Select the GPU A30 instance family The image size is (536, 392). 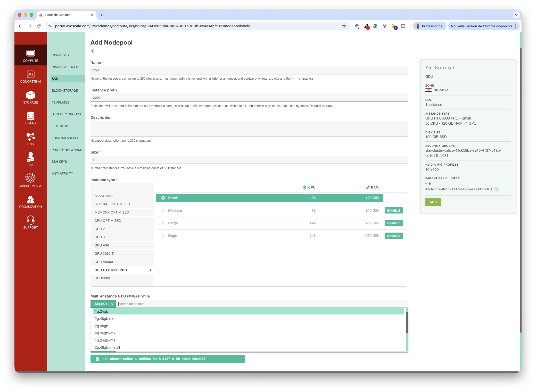click(122, 245)
